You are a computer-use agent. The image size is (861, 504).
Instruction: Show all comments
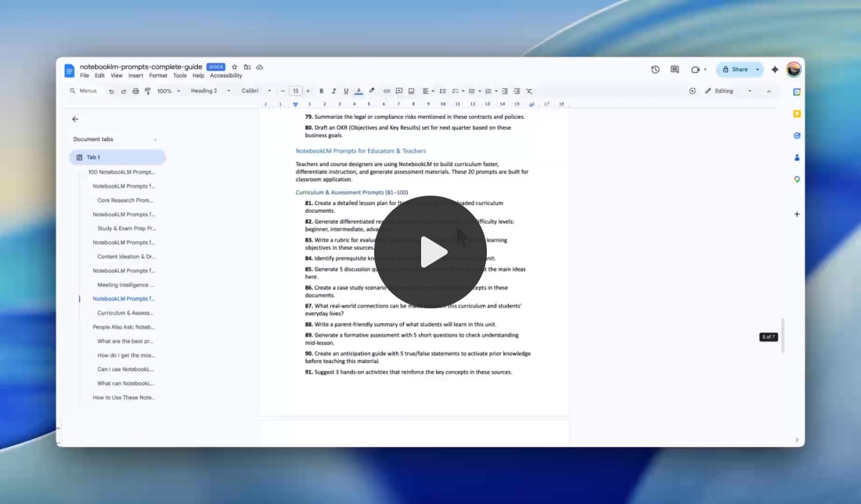click(674, 70)
